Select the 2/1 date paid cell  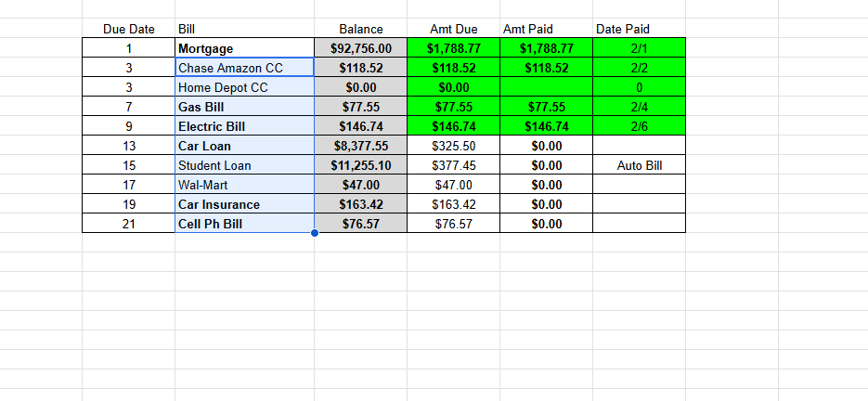click(x=639, y=48)
